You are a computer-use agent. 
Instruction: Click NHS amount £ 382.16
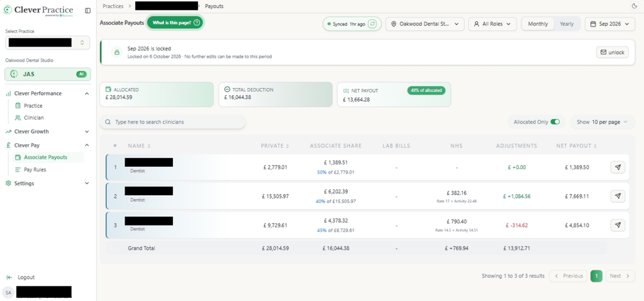457,193
